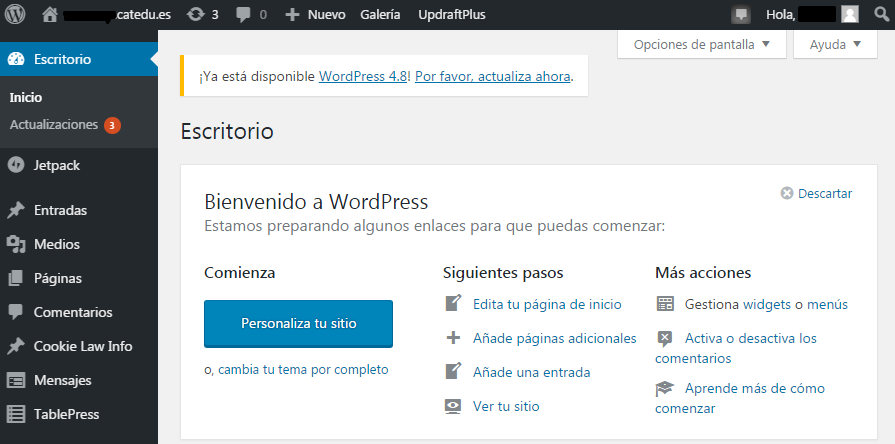This screenshot has width=895, height=444.
Task: Click the Mensajes icon in sidebar
Action: 16,381
